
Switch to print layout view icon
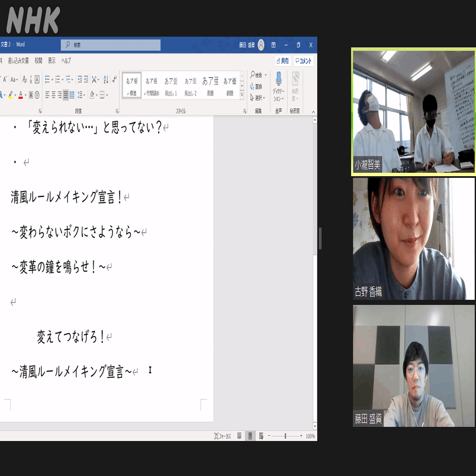point(250,436)
